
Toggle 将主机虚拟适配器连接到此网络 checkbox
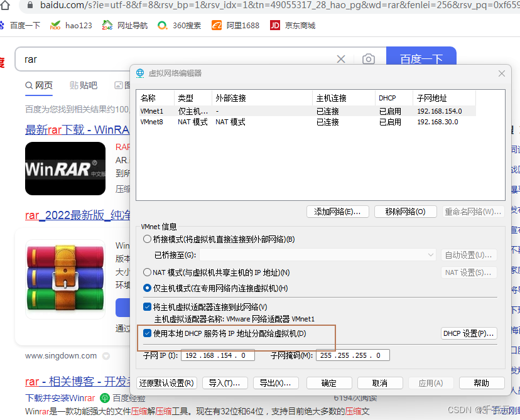(x=147, y=307)
